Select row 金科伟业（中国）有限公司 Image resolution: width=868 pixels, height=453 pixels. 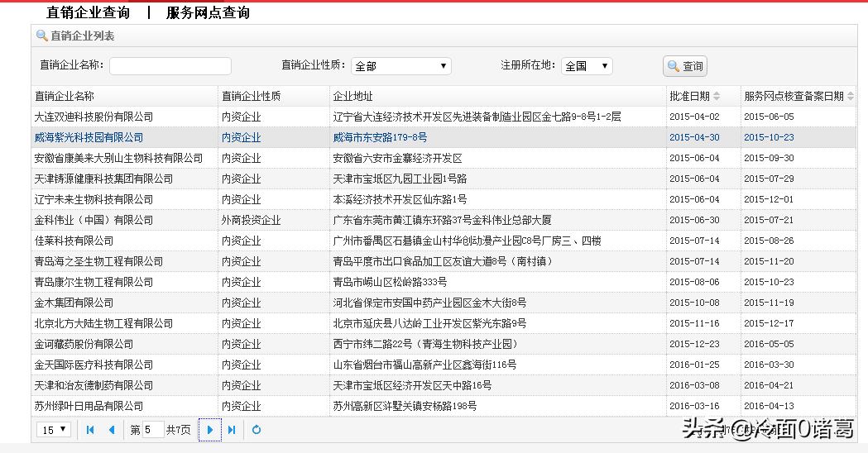tap(444, 220)
